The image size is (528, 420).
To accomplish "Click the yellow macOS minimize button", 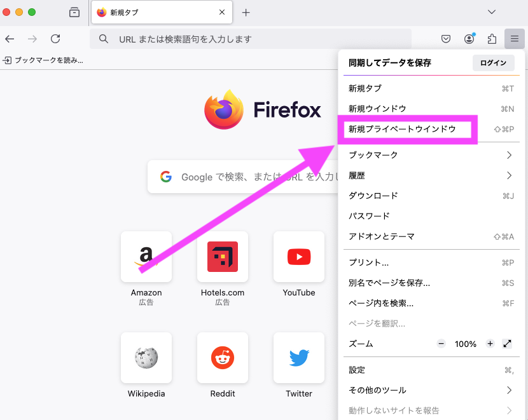I will pyautogui.click(x=19, y=12).
